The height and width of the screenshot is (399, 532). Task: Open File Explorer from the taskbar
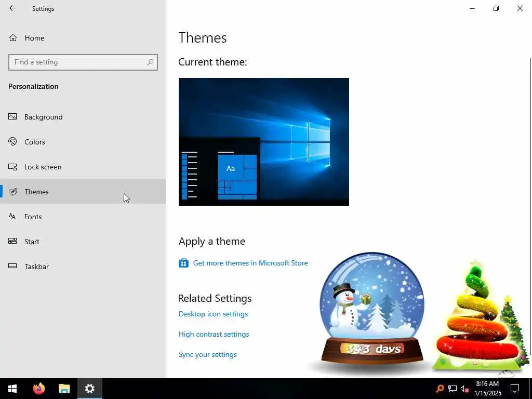click(x=64, y=389)
